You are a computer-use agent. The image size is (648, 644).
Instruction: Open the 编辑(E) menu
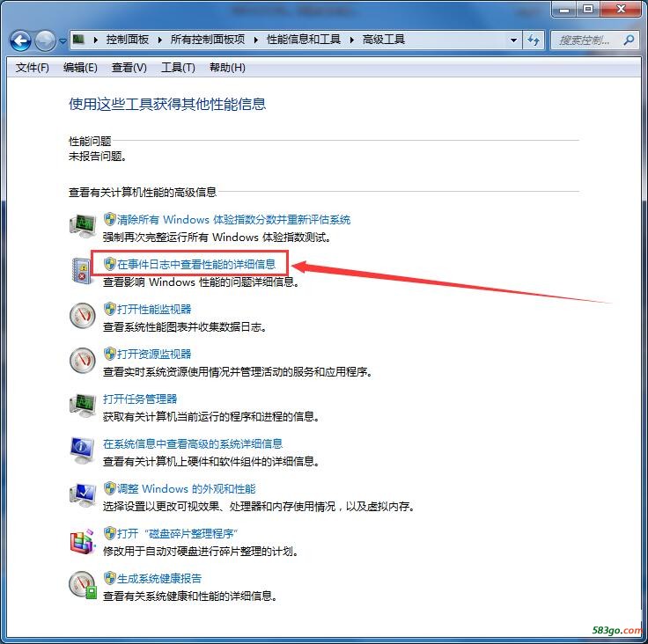click(x=80, y=68)
